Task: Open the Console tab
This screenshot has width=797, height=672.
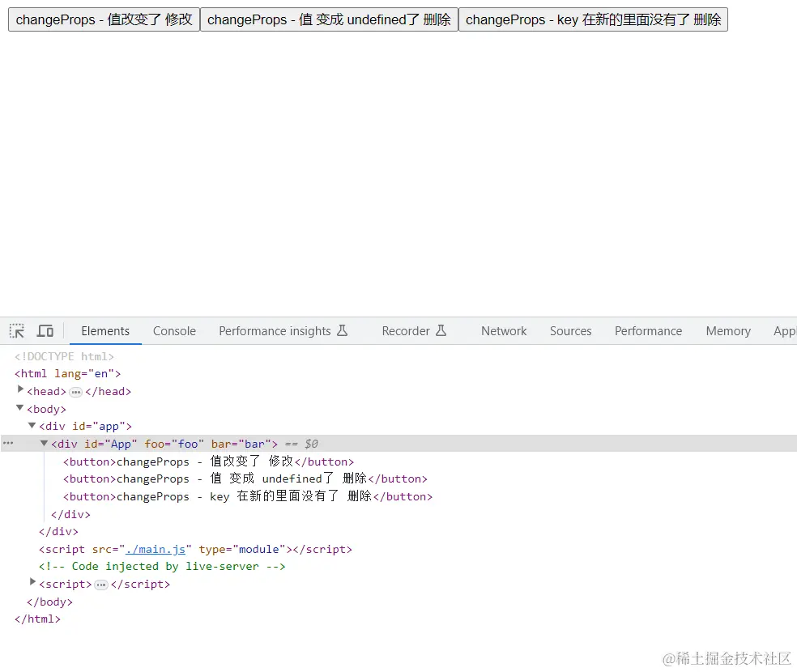Action: tap(174, 331)
